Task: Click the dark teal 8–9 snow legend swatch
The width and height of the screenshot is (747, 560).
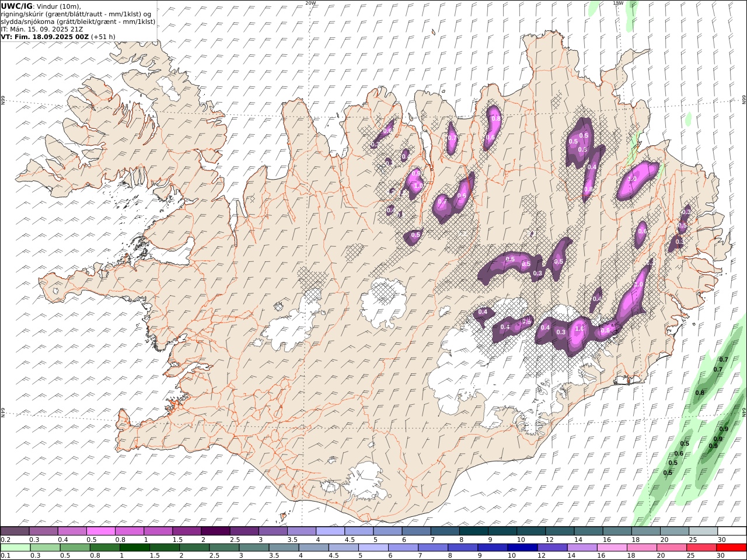Action: pyautogui.click(x=473, y=531)
